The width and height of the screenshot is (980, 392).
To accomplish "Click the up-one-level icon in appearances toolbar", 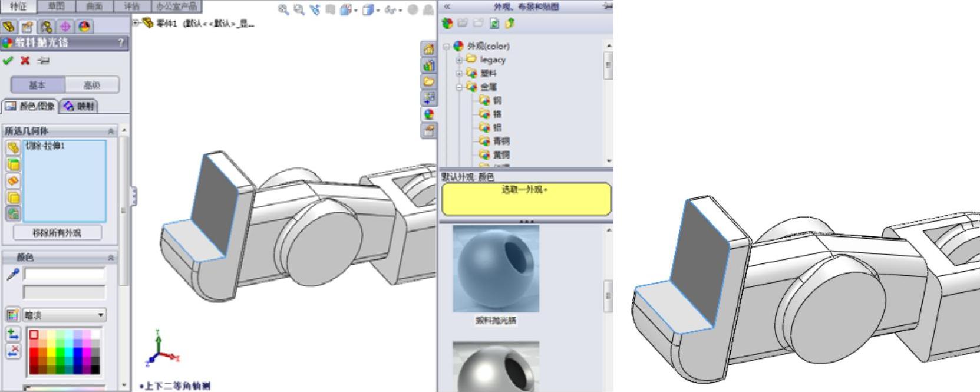I will [510, 24].
